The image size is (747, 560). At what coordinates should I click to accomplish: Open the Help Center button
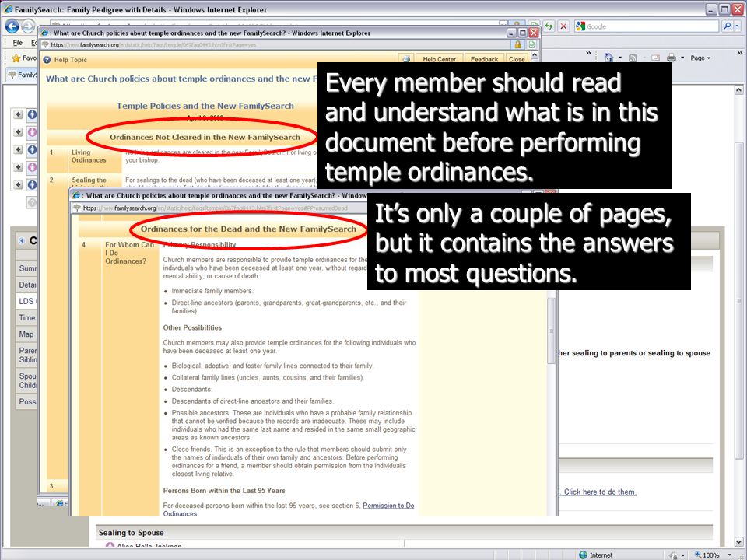click(439, 59)
